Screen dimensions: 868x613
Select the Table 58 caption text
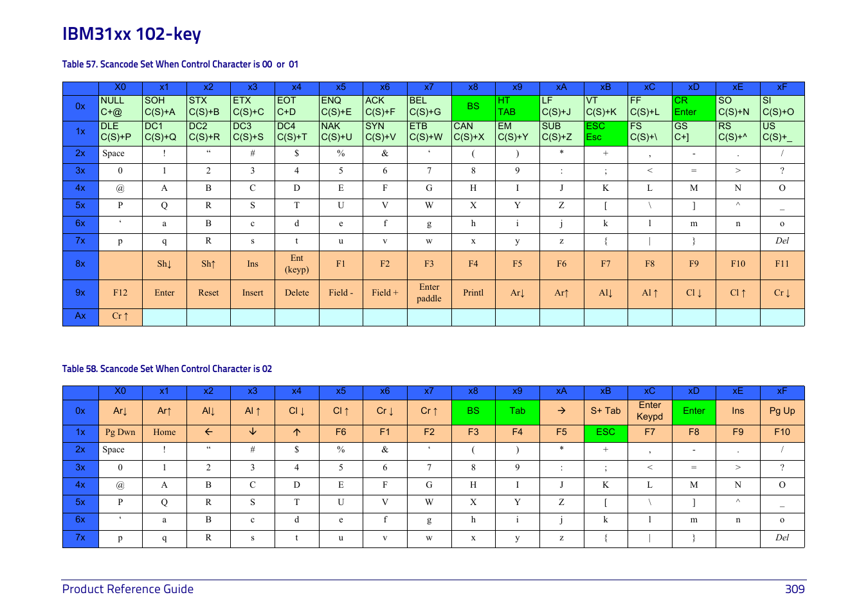167,369
